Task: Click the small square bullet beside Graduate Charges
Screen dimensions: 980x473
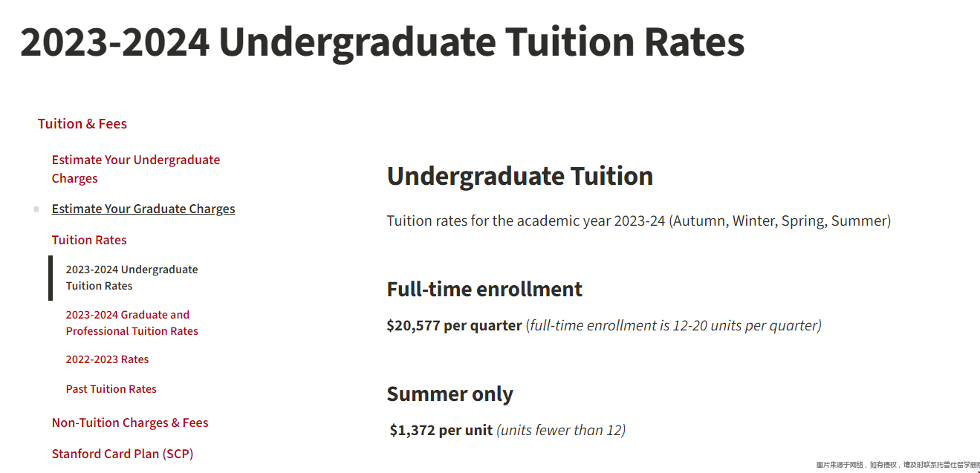Action: 36,209
